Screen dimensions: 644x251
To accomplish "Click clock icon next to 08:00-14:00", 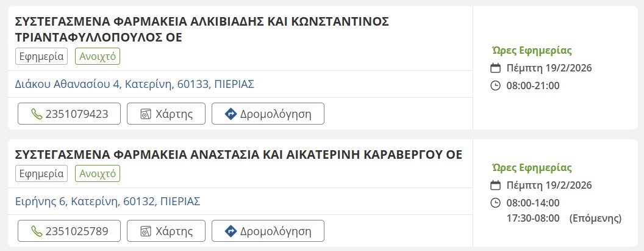I will pyautogui.click(x=496, y=203).
